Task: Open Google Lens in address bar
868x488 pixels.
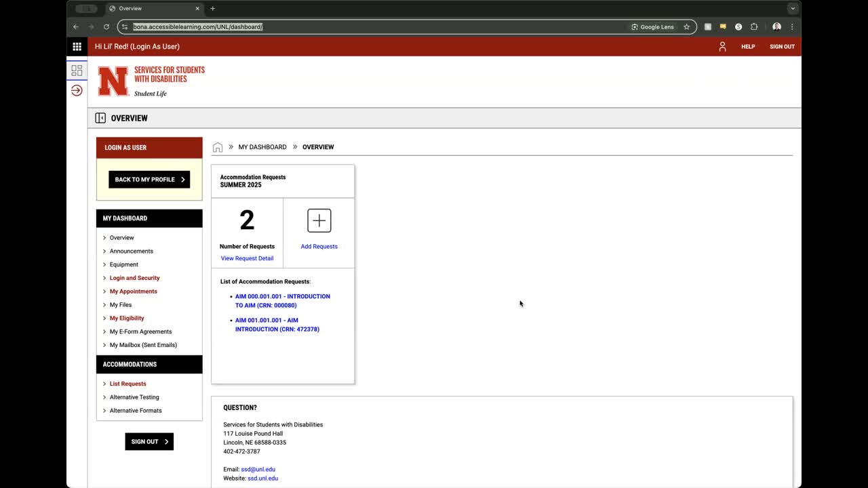Action: [652, 27]
